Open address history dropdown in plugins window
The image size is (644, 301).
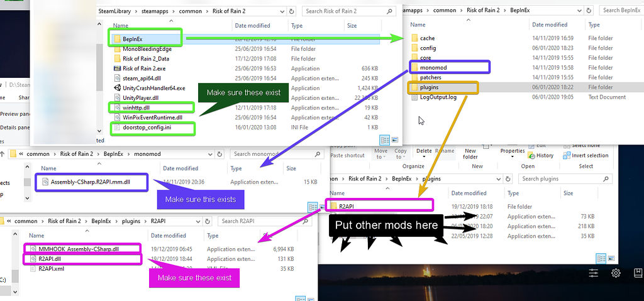pyautogui.click(x=499, y=179)
